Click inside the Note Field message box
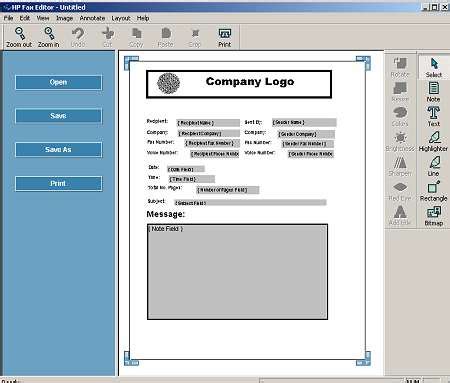 (x=237, y=272)
